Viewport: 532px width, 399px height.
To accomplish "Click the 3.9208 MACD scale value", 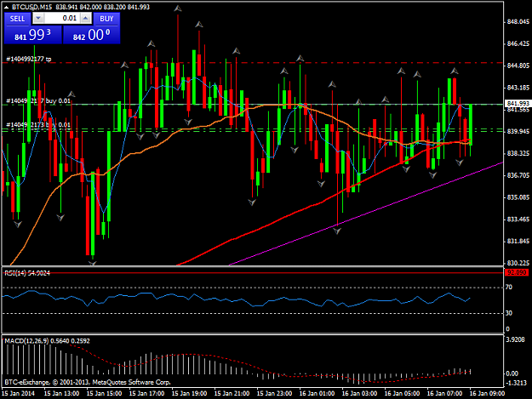I will pos(515,339).
